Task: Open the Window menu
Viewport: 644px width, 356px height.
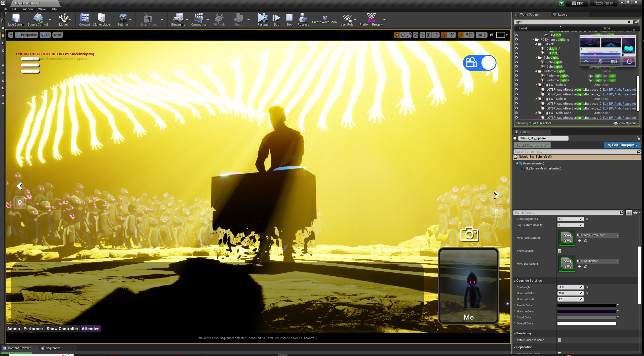Action: [28, 9]
